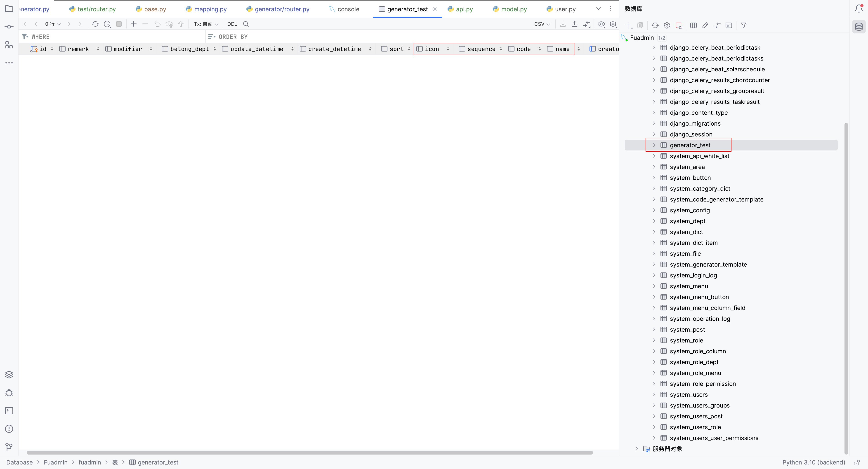Click the reload data icon in grid toolbar
Image resolution: width=868 pixels, height=469 pixels.
coord(95,24)
